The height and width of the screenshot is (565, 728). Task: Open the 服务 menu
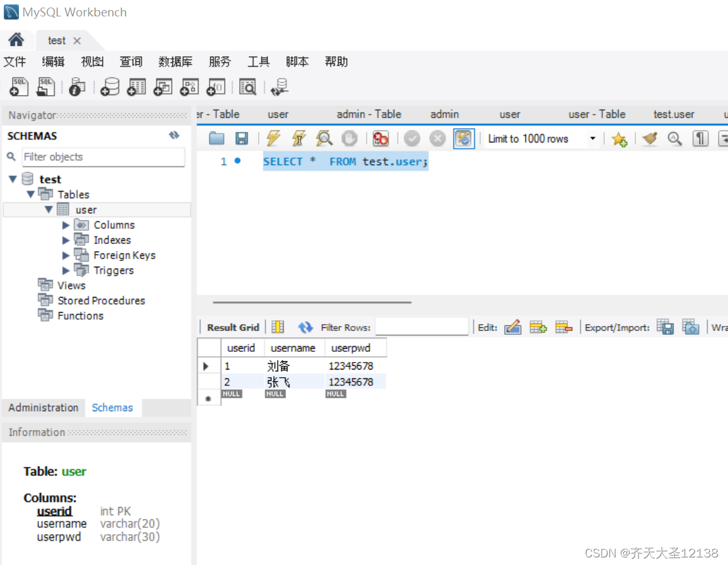click(x=220, y=62)
